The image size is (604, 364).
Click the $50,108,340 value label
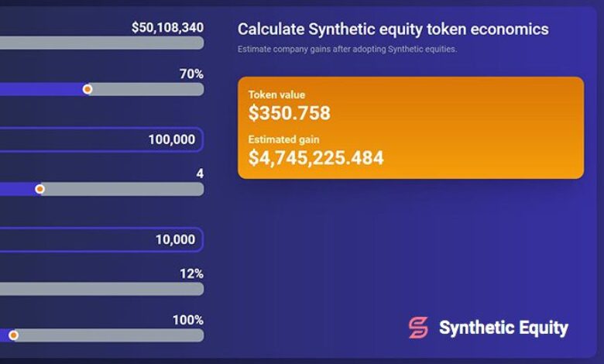point(167,27)
